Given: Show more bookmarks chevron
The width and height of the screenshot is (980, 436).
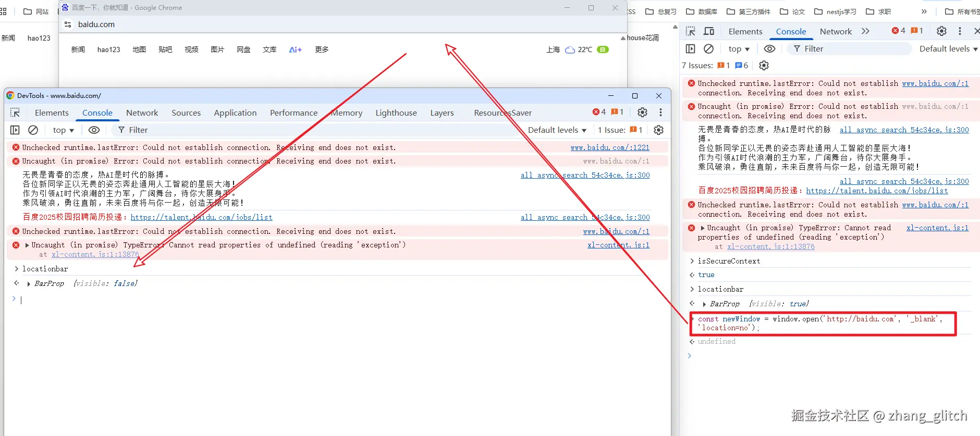Looking at the screenshot, I should [924, 11].
